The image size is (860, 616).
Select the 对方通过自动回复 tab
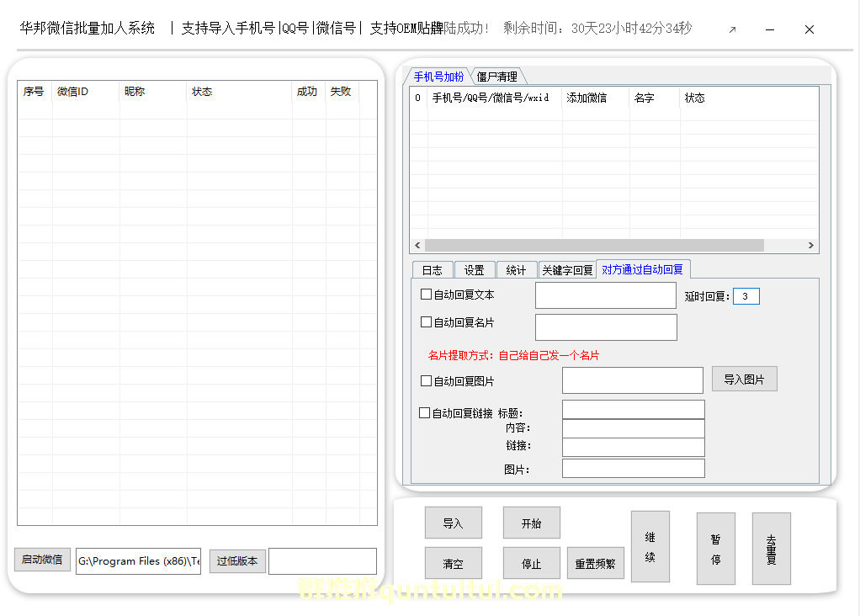pyautogui.click(x=642, y=269)
